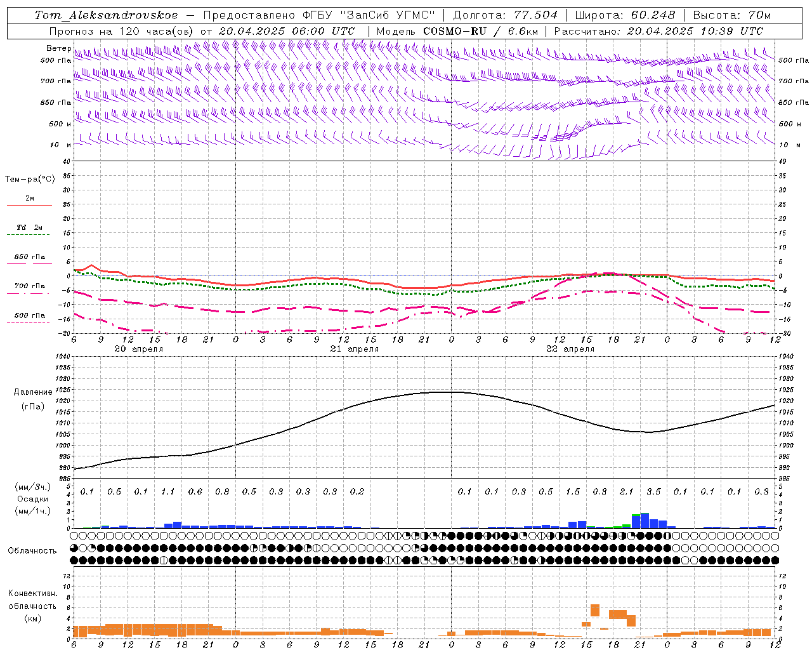Click the Тем-ра(°C) panel label
812x650 pixels.
[x=30, y=180]
